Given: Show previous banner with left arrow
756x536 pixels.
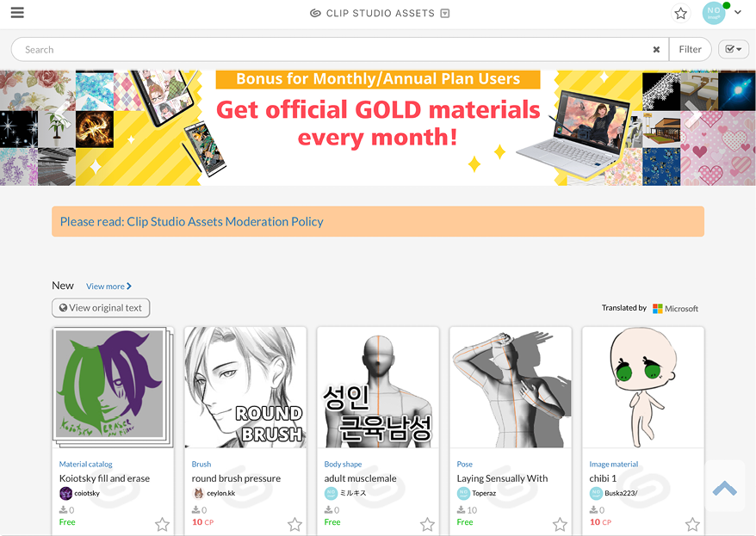Looking at the screenshot, I should [x=63, y=115].
